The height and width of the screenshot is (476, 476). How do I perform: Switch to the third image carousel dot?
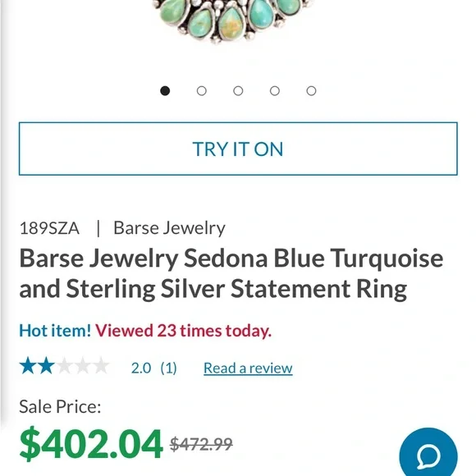tap(238, 91)
